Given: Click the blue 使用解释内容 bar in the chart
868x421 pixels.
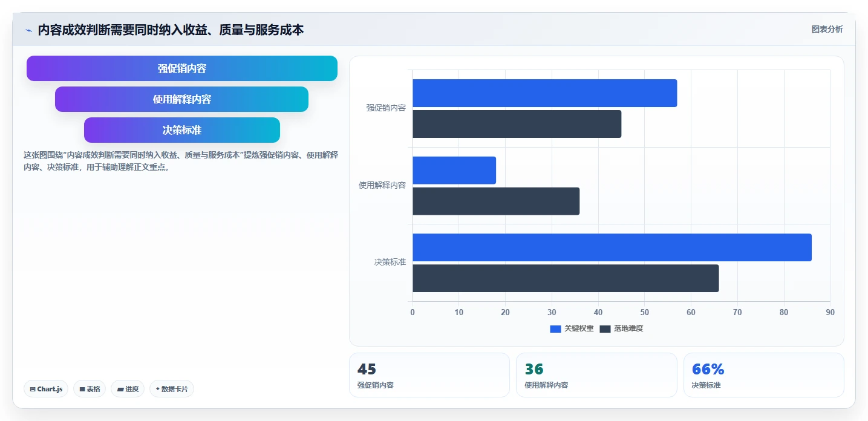Looking at the screenshot, I should coord(454,171).
